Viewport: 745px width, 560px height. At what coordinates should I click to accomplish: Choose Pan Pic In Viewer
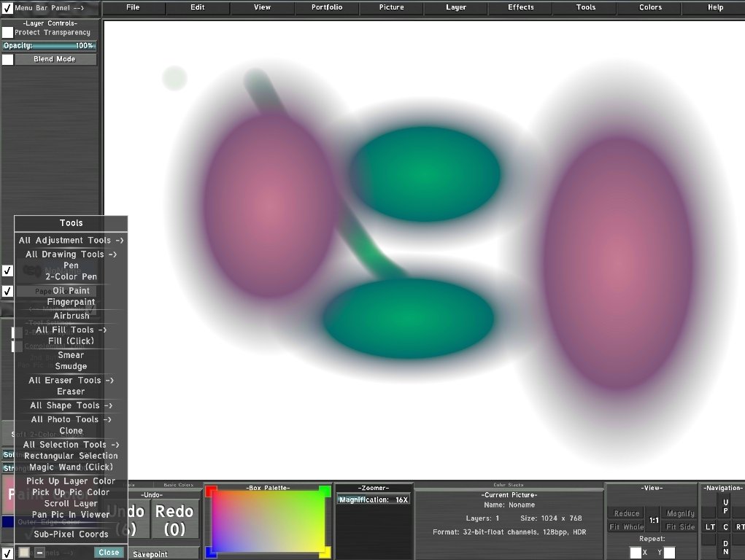coord(71,514)
